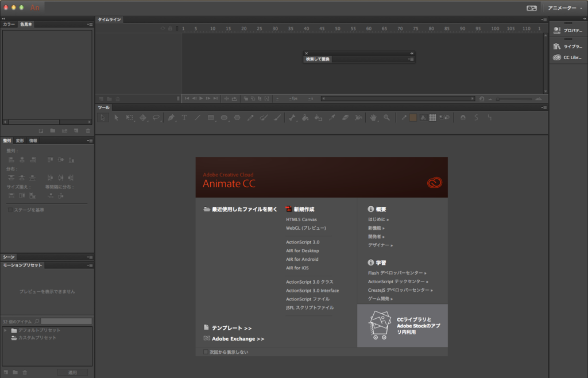This screenshot has width=588, height=378.
Task: Create a new HTML5 Canvas document
Action: point(301,219)
